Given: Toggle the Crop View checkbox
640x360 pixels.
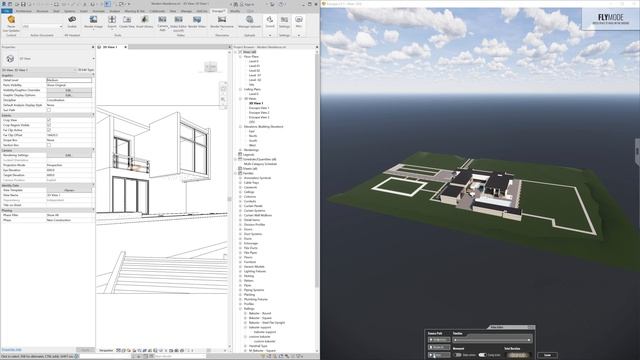Looking at the screenshot, I should coord(49,120).
